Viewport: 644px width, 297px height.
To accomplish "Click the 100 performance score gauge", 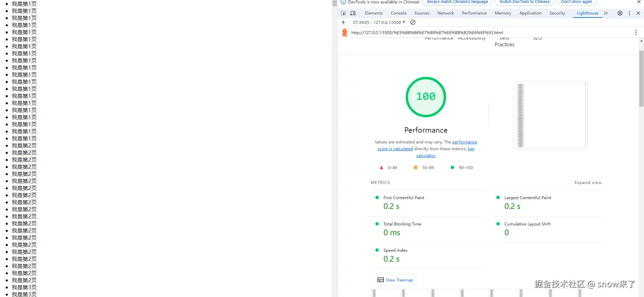I will 426,97.
